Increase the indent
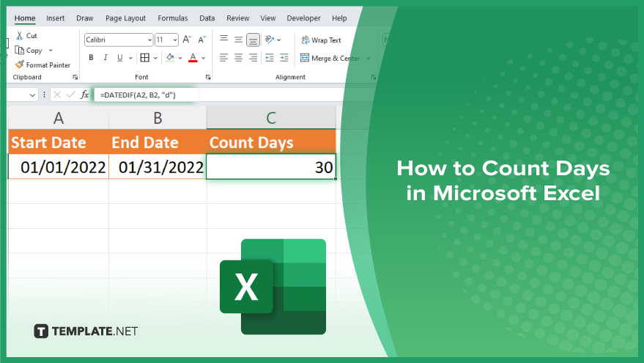Viewport: 644px width, 363px height. coord(284,57)
